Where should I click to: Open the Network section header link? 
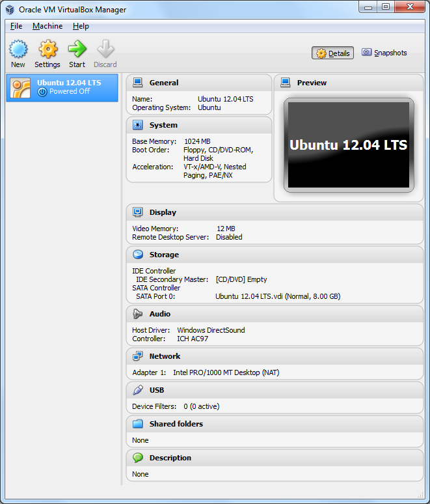point(165,356)
